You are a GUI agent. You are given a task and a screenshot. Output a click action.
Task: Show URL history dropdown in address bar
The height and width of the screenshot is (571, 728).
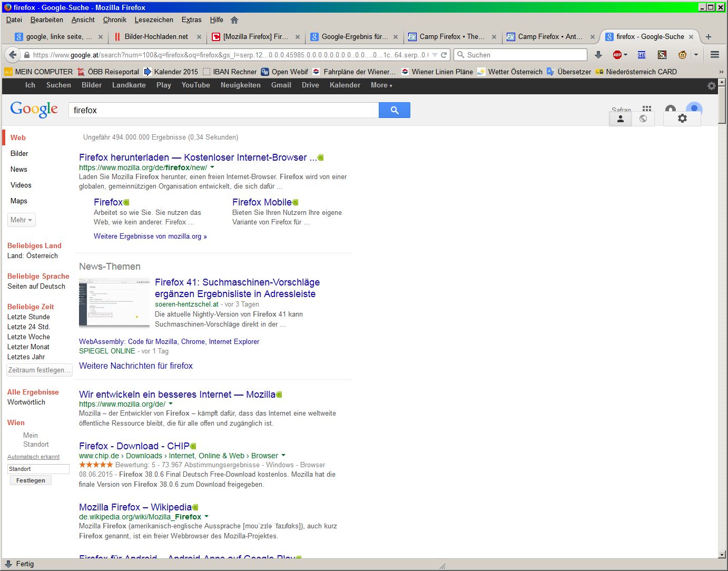click(x=435, y=55)
